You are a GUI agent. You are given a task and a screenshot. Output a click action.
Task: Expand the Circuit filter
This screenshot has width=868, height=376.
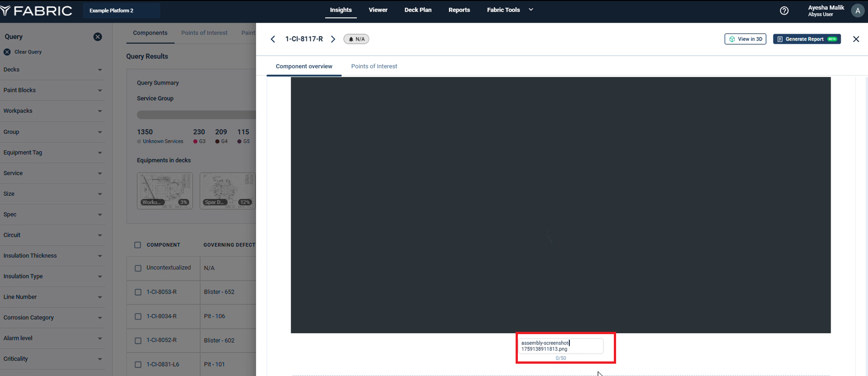pos(53,235)
